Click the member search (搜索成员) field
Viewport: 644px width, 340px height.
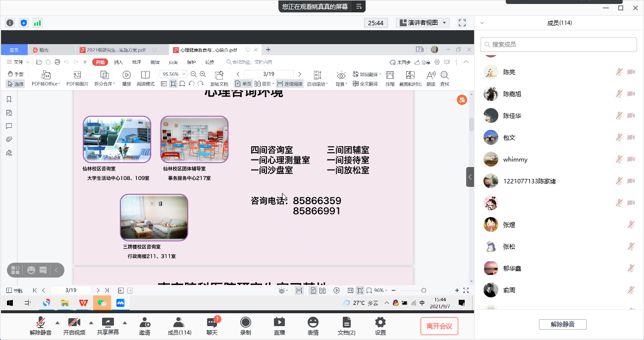(558, 45)
